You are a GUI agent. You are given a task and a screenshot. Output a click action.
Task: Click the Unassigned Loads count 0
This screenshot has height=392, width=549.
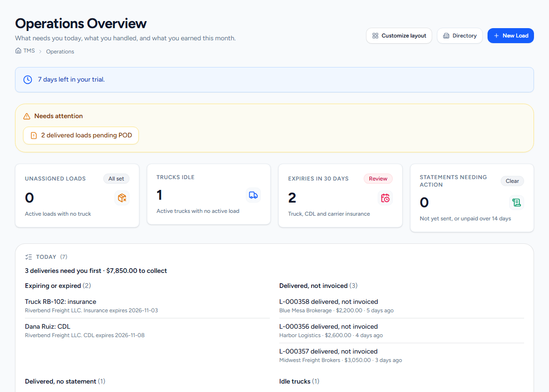tap(30, 198)
